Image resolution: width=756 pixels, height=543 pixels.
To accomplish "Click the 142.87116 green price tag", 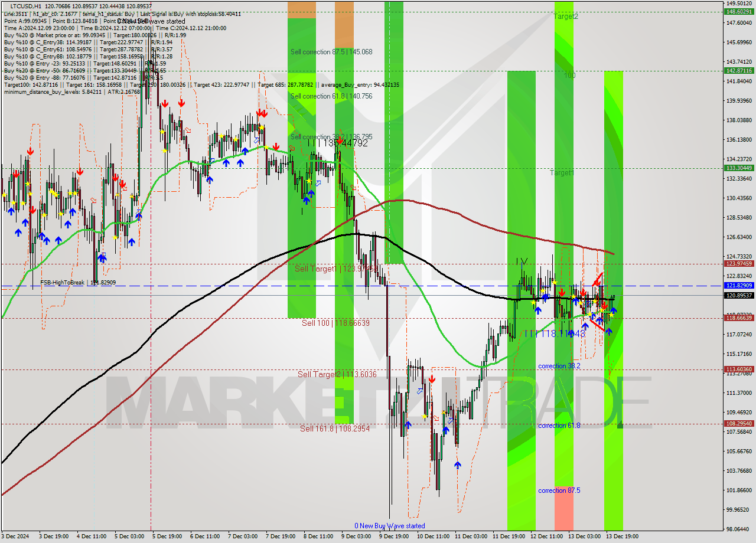I will [739, 70].
